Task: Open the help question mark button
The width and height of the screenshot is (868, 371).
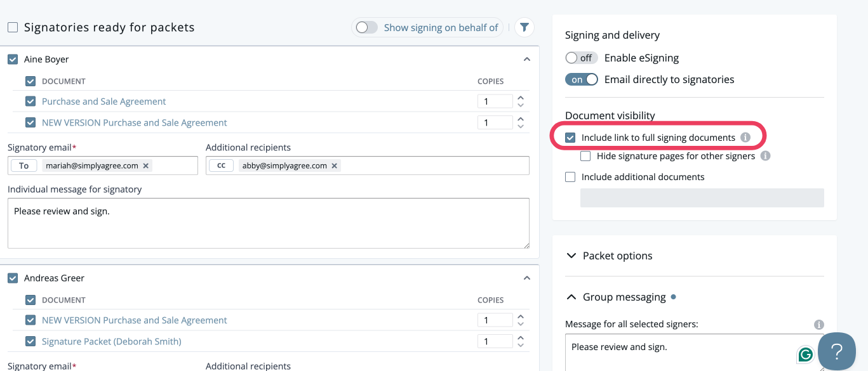Action: point(836,351)
